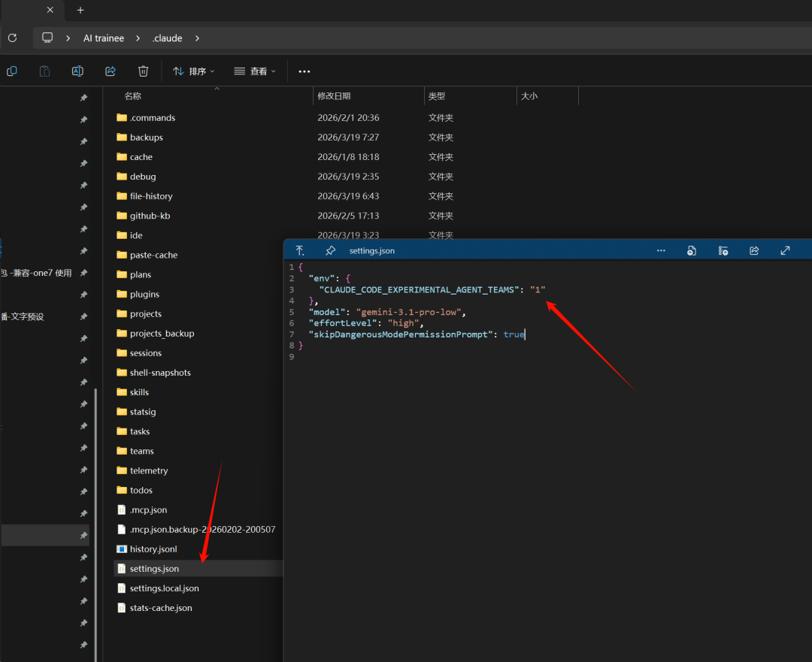Viewport: 812px width, 662px height.
Task: Click the list settings icon in the preview header
Action: coord(723,251)
